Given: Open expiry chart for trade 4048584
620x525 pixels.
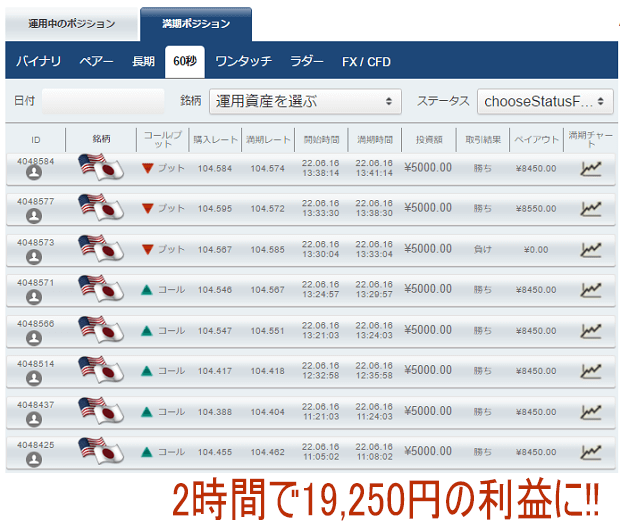Looking at the screenshot, I should tap(591, 169).
